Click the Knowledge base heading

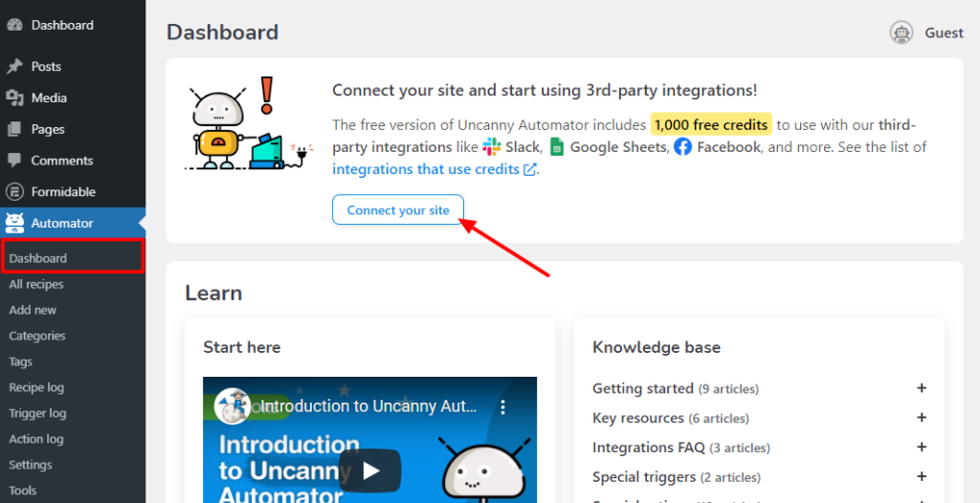click(x=657, y=347)
